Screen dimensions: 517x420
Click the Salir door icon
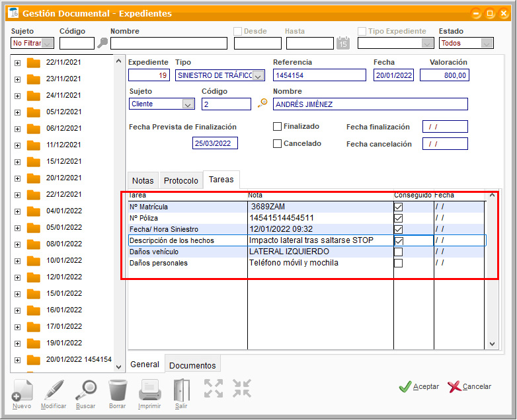pos(181,390)
